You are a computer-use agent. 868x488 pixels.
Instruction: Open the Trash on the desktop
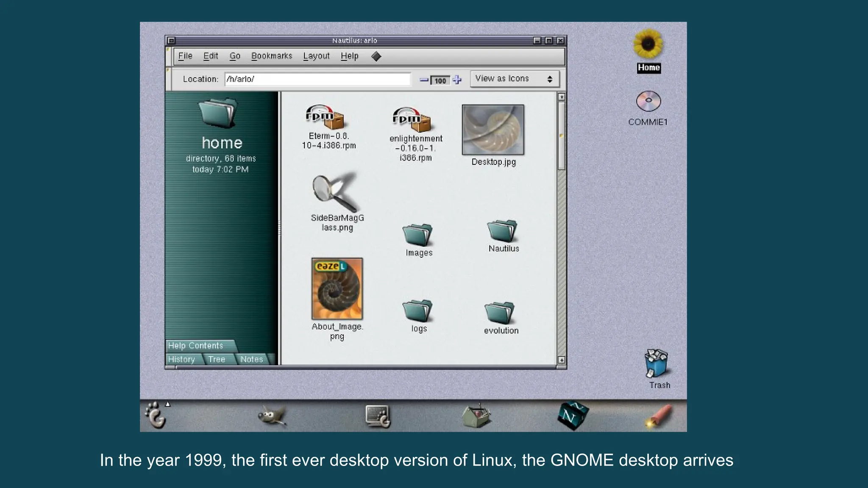click(x=657, y=363)
